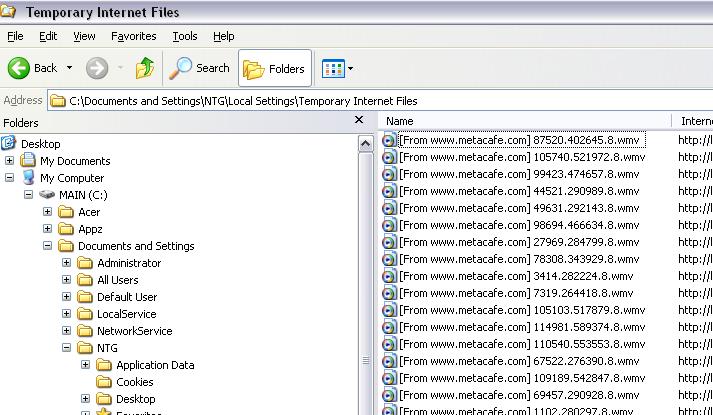Open the Favorites menu
The width and height of the screenshot is (713, 415).
click(x=134, y=36)
